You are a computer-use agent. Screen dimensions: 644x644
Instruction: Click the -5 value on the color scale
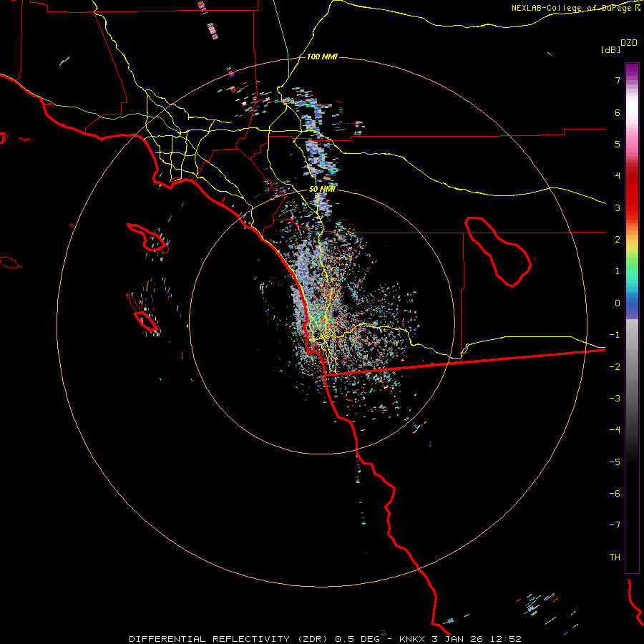point(615,462)
